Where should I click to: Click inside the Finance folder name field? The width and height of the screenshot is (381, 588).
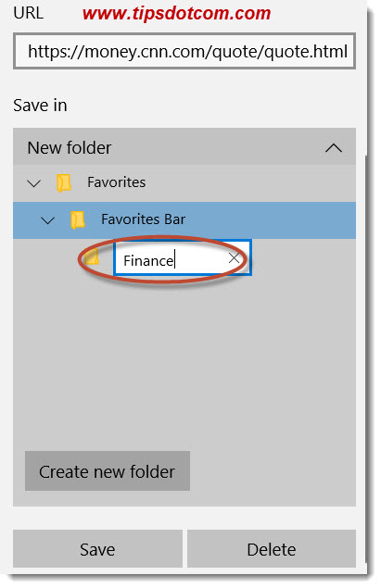click(171, 258)
